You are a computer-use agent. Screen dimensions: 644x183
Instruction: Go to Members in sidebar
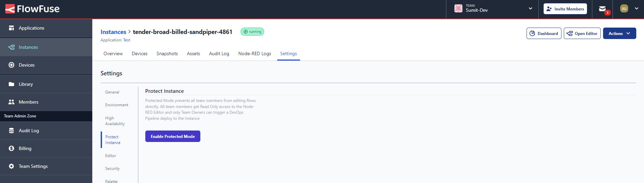coord(46,102)
